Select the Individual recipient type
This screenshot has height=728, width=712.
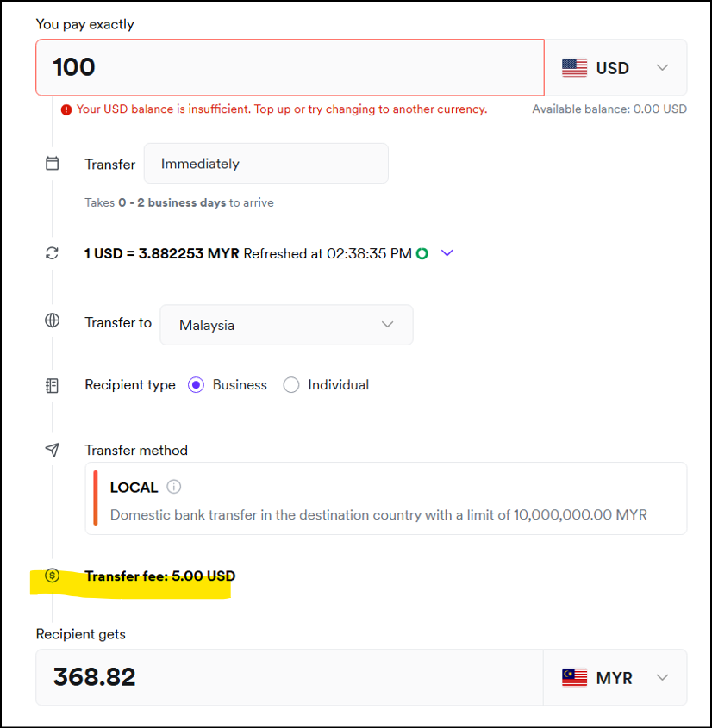(x=291, y=385)
